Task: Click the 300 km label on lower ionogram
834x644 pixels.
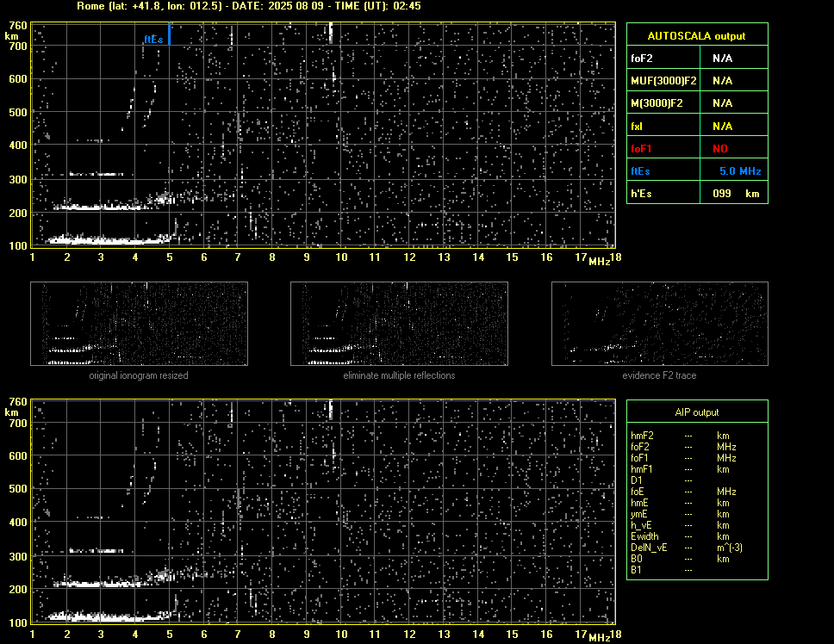Action: point(17,557)
